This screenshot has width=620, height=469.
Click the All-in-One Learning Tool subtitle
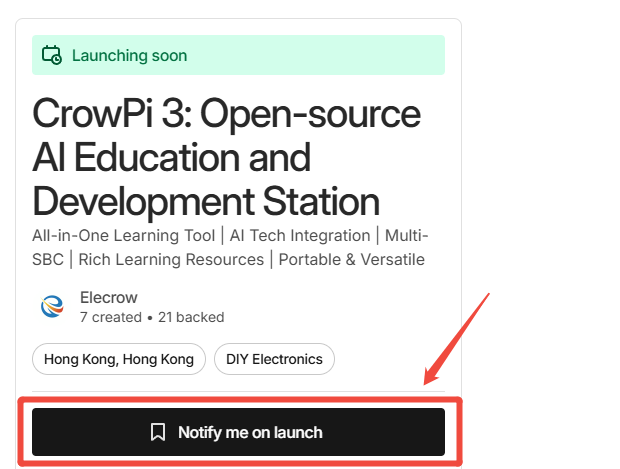[230, 248]
